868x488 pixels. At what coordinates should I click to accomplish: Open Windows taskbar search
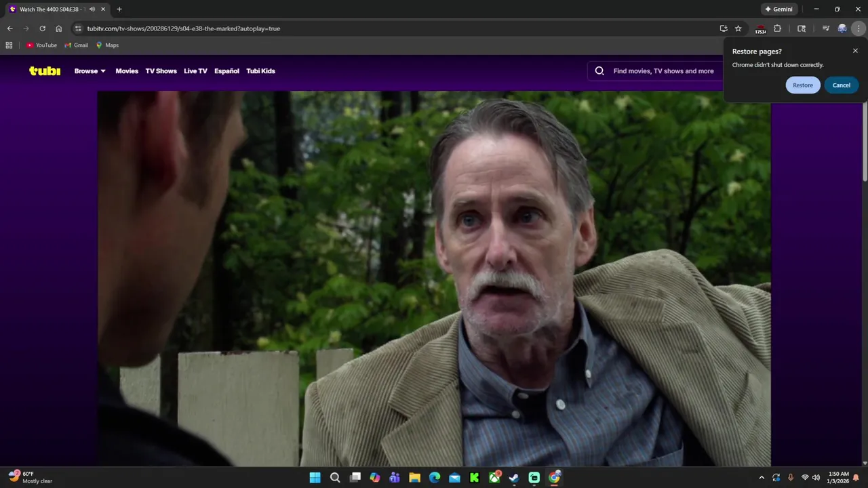click(x=335, y=477)
